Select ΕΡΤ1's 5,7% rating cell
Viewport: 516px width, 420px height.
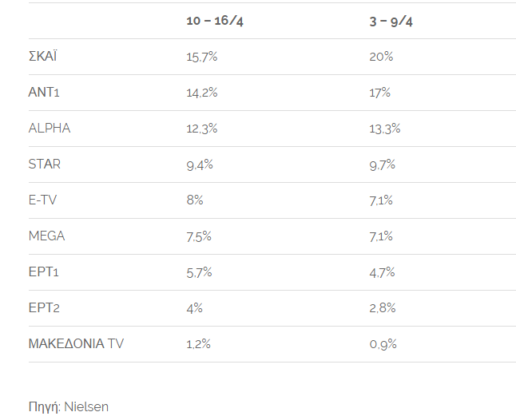199,272
